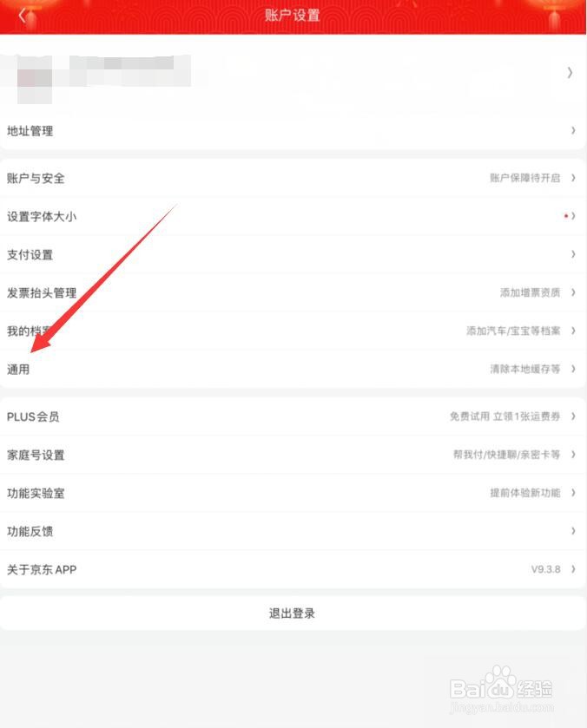587x728 pixels.
Task: Open 账户与安全 settings
Action: 293,178
